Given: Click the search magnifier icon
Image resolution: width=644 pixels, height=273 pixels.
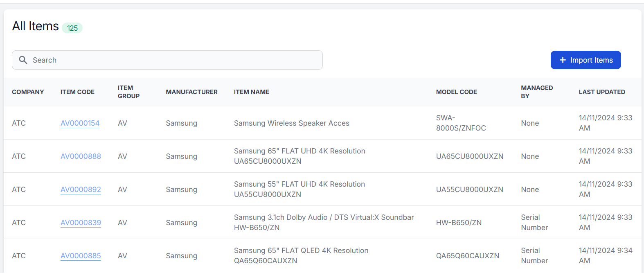Looking at the screenshot, I should 23,60.
